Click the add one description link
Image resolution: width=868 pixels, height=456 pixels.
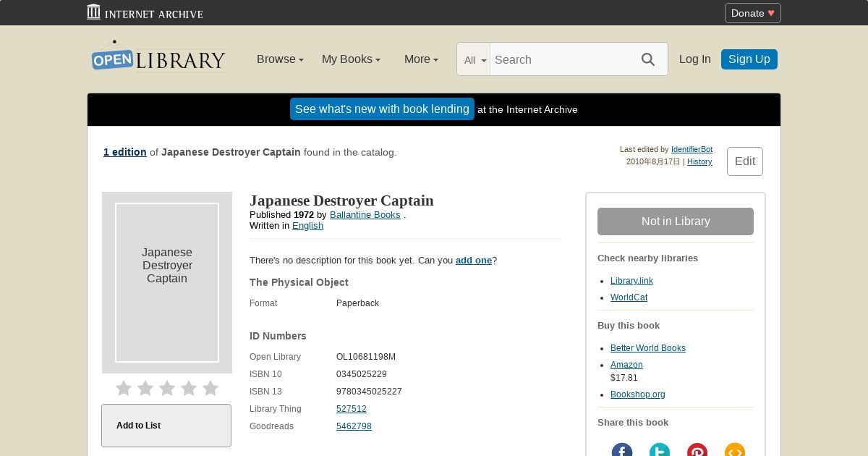pos(474,261)
